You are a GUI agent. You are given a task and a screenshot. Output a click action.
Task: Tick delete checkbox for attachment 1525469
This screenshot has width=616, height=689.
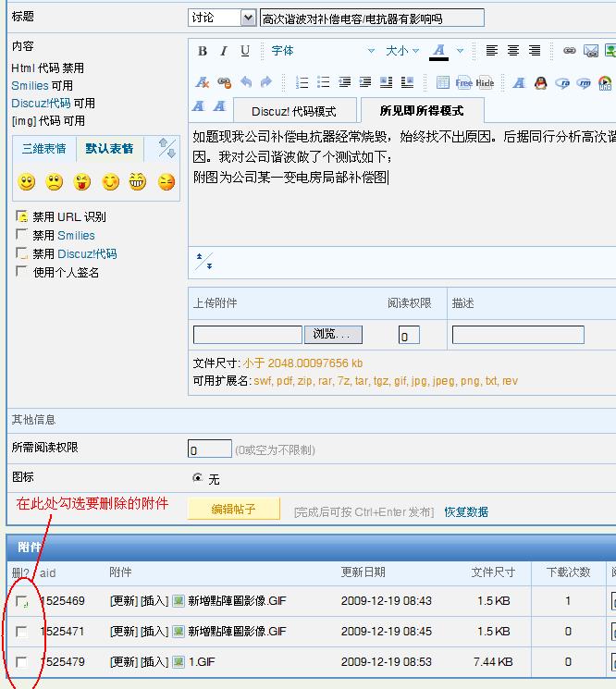[21, 600]
